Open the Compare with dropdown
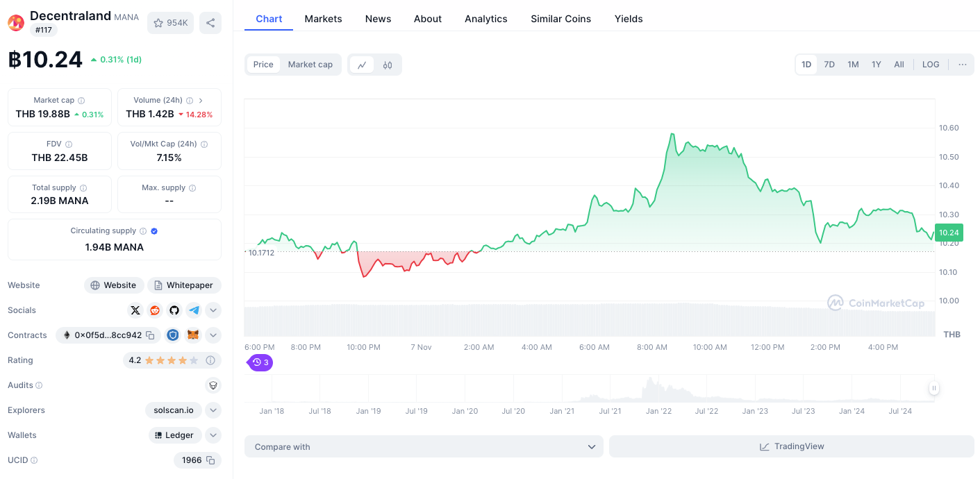980x479 pixels. tap(424, 446)
